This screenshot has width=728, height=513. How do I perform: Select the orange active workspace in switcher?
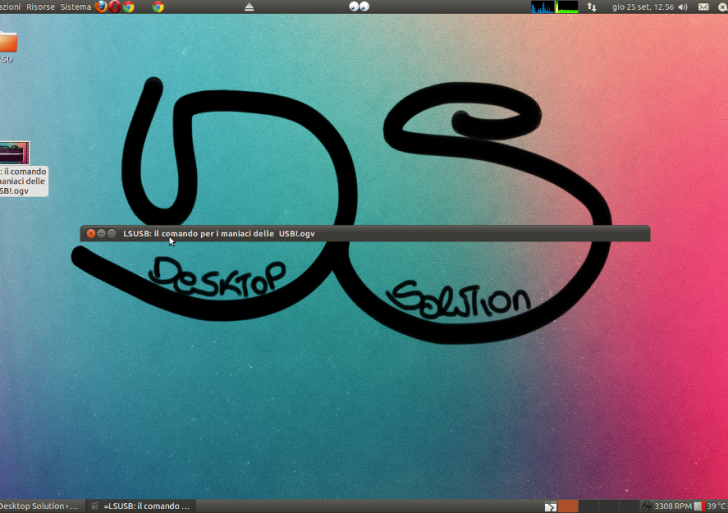coord(568,506)
